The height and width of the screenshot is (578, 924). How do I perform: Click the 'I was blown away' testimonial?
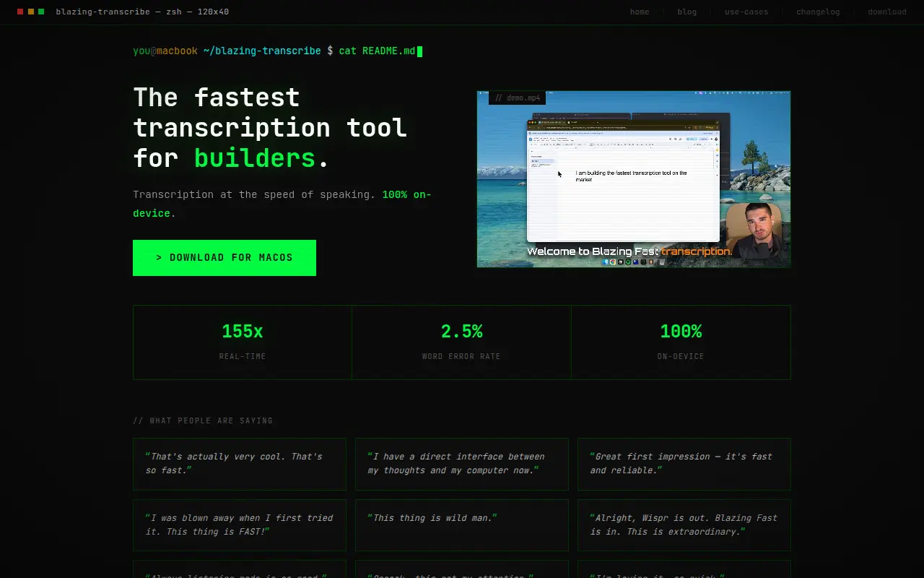tap(240, 525)
